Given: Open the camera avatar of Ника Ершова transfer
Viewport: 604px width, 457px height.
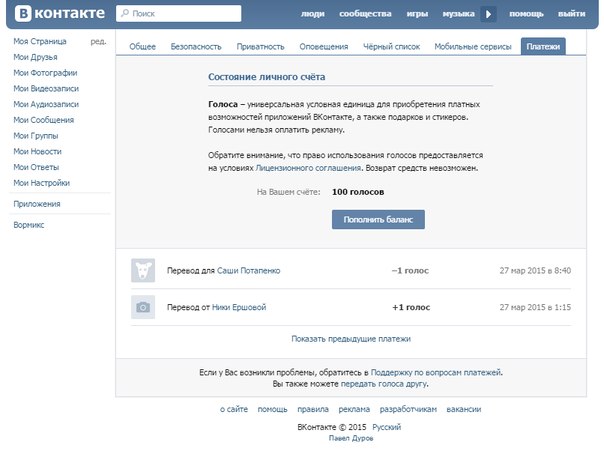Looking at the screenshot, I should point(143,307).
